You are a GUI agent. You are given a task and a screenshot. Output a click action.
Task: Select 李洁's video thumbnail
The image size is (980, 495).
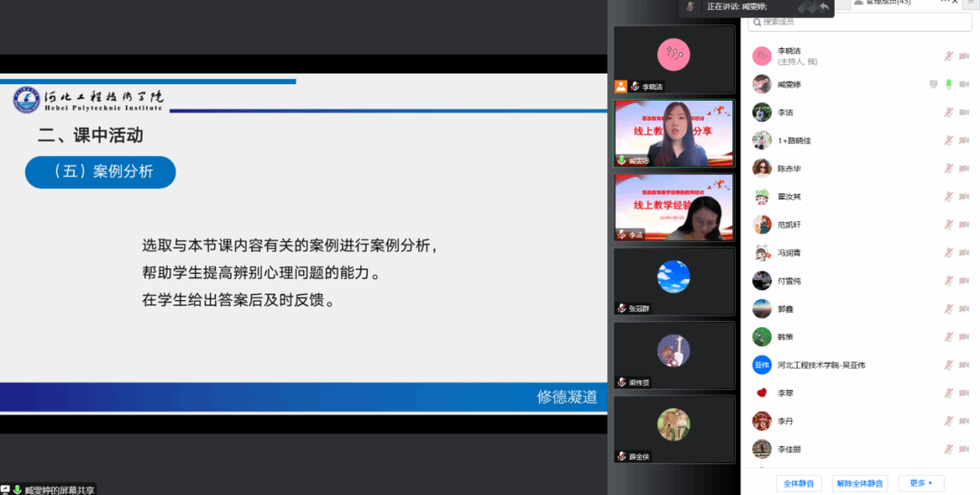pyautogui.click(x=673, y=207)
